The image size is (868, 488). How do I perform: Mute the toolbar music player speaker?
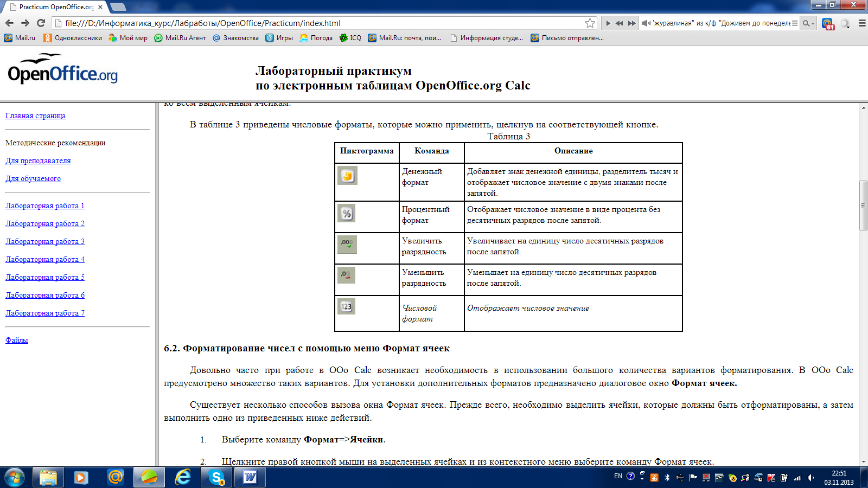(x=646, y=23)
